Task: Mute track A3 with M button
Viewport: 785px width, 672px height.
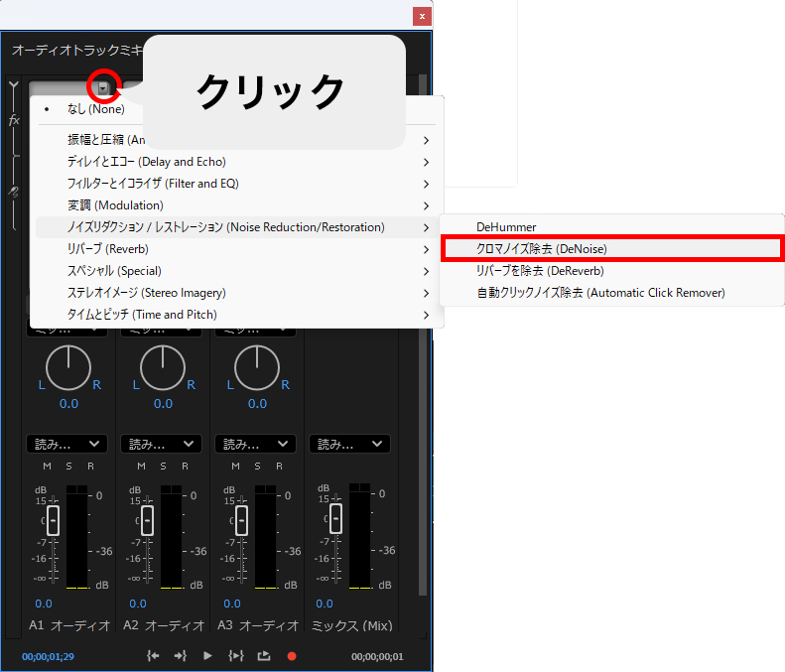Action: [235, 467]
